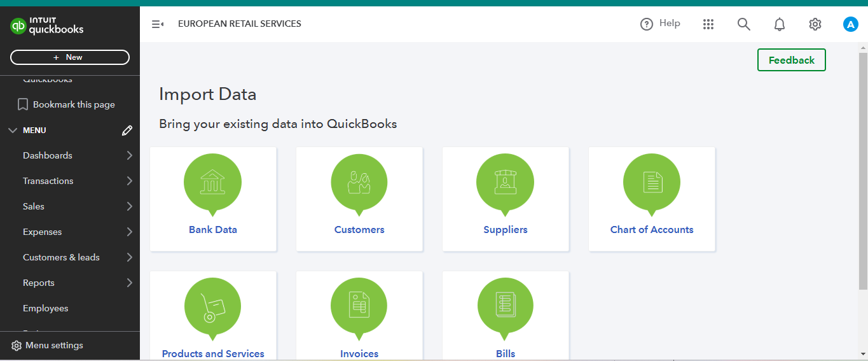Click the Feedback button
This screenshot has height=361, width=868.
(791, 60)
